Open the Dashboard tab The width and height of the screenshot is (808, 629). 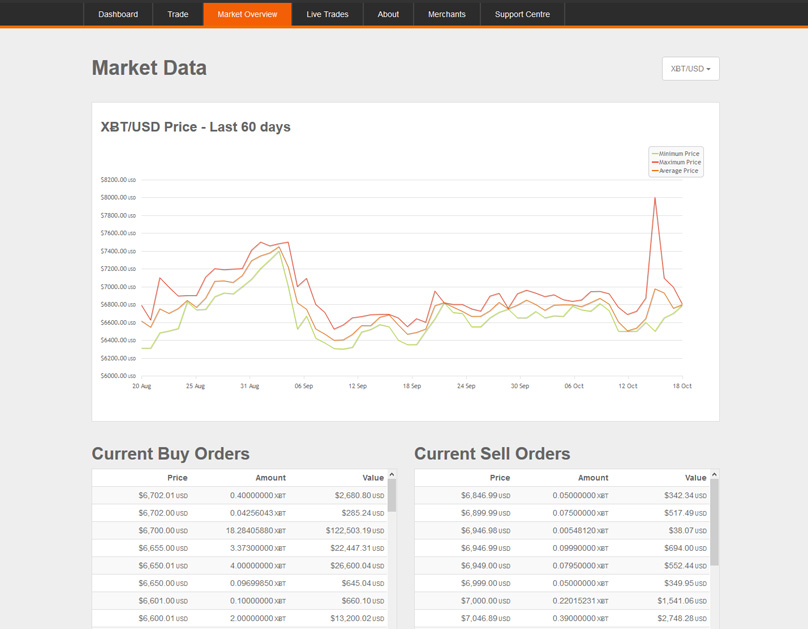[x=118, y=14]
